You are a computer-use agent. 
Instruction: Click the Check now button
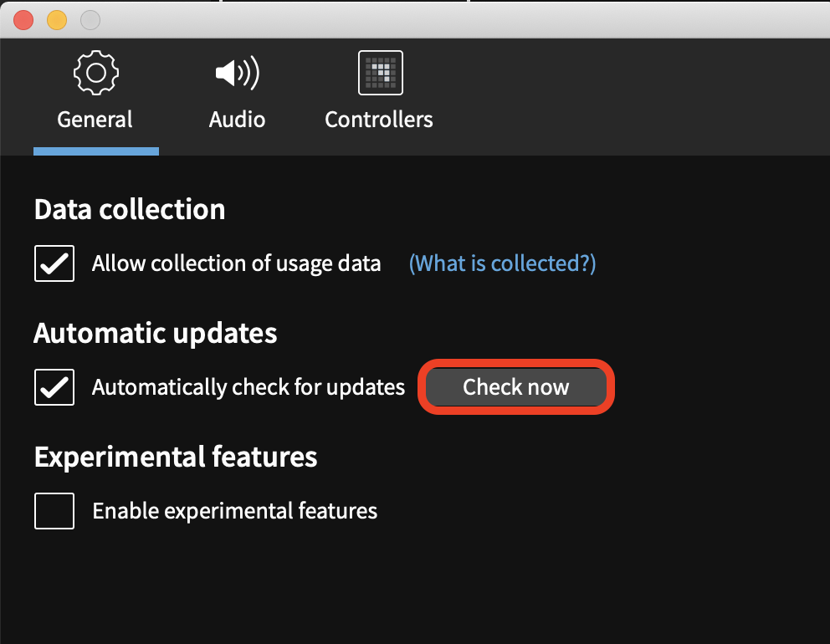pos(516,387)
